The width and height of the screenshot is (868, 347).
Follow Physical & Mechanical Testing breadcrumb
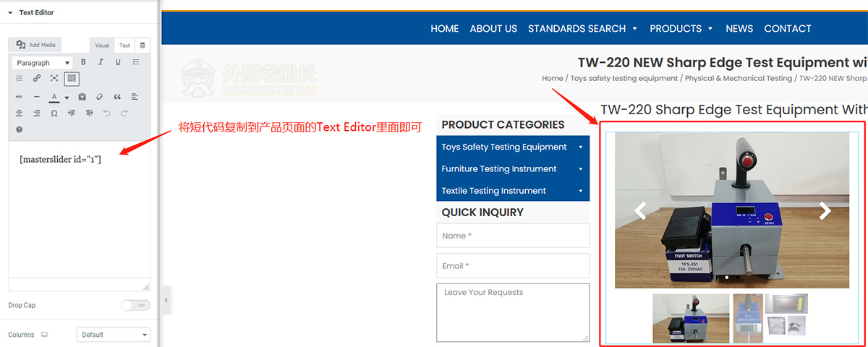pos(739,78)
